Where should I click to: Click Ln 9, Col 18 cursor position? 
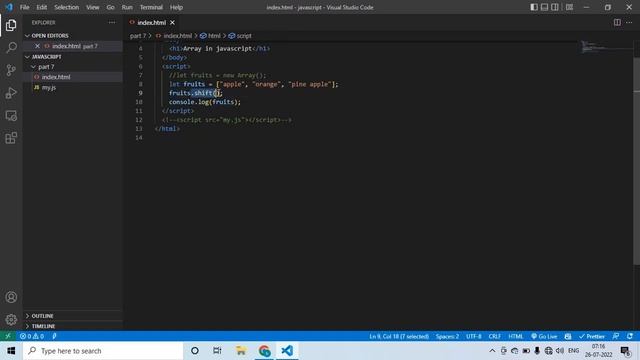[399, 336]
